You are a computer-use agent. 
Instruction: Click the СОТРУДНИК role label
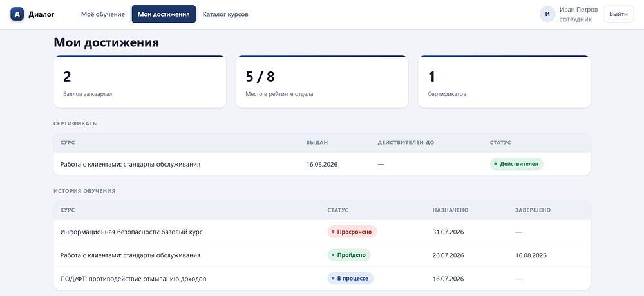[x=575, y=20]
